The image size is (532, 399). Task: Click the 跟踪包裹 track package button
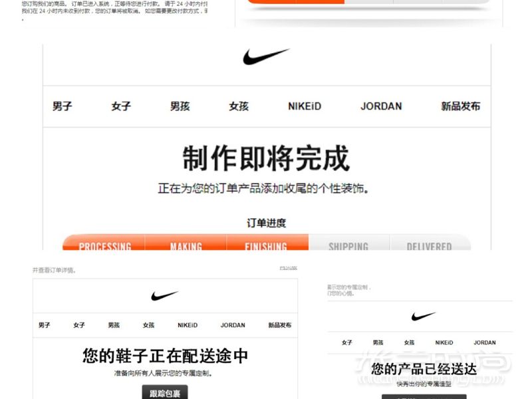(x=165, y=392)
